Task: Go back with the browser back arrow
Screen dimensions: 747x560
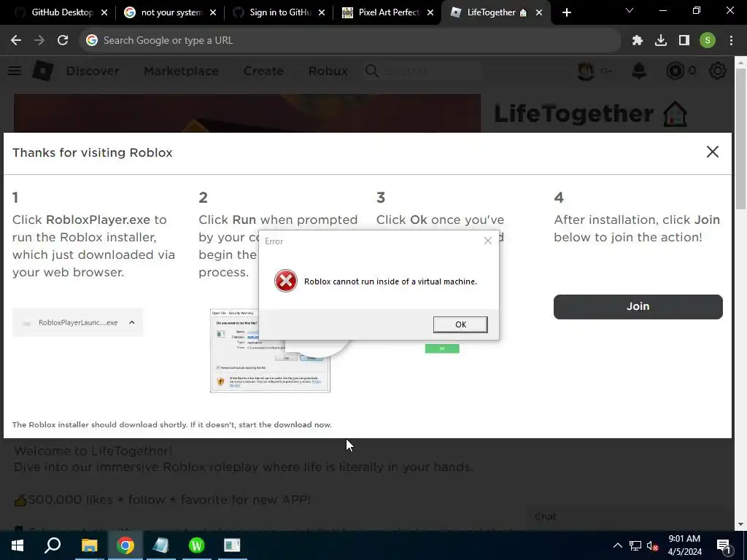Action: (x=16, y=41)
